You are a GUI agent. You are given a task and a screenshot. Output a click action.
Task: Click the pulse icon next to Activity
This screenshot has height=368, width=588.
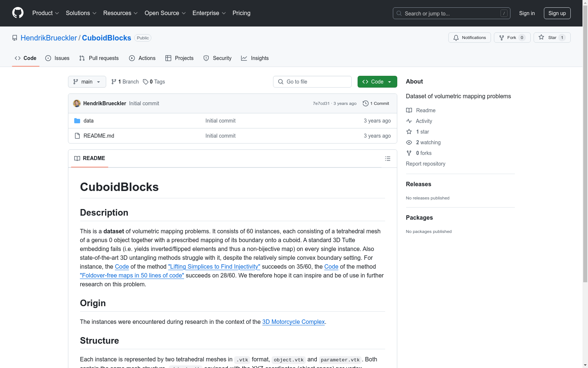409,121
